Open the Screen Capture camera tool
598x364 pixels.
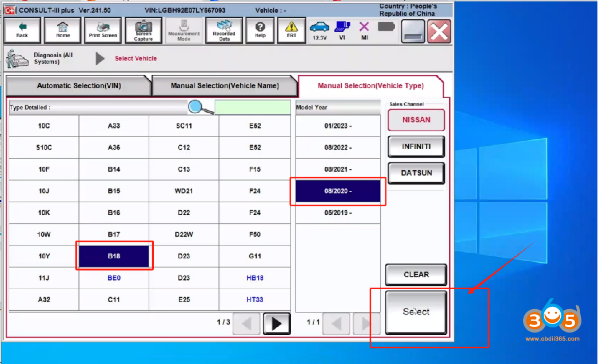click(x=143, y=30)
